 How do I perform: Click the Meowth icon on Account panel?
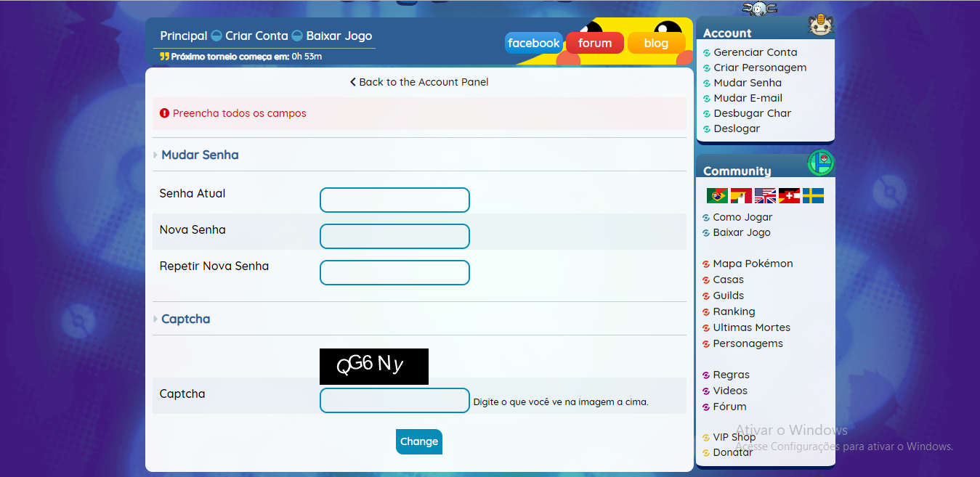coord(820,26)
